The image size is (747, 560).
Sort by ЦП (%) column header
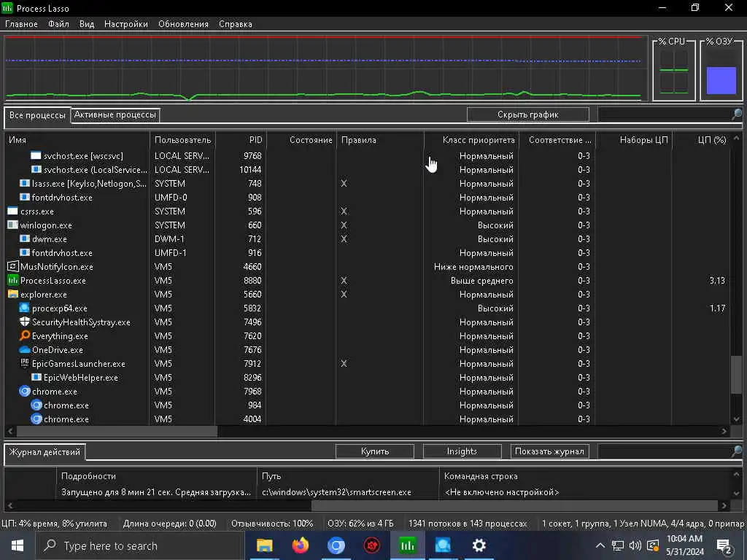[701, 139]
